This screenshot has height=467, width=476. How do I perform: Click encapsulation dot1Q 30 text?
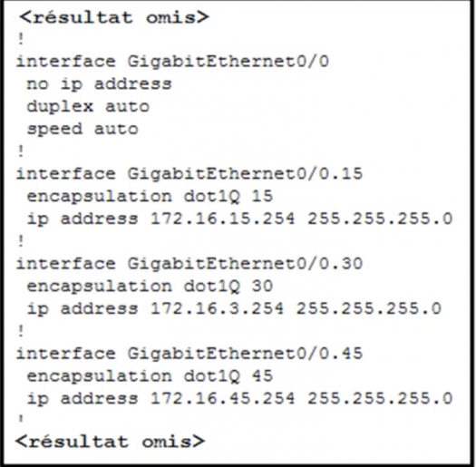150,286
